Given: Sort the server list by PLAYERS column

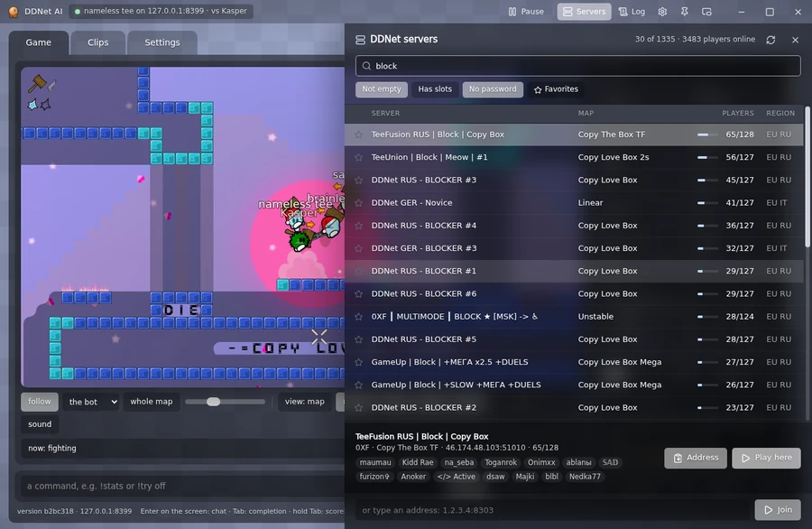Looking at the screenshot, I should (x=738, y=113).
